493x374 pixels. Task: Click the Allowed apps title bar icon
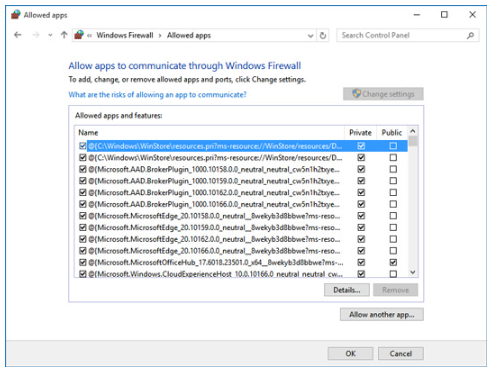coord(16,15)
